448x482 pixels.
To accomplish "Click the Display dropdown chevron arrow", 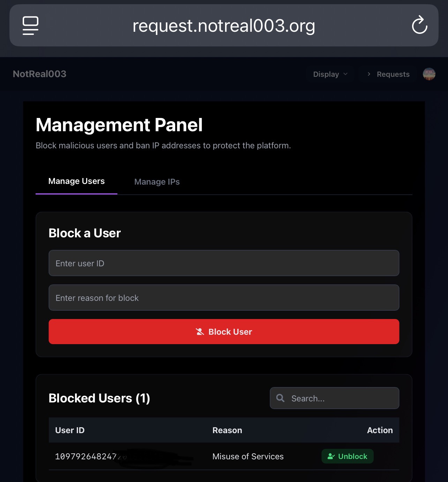I will click(x=345, y=74).
